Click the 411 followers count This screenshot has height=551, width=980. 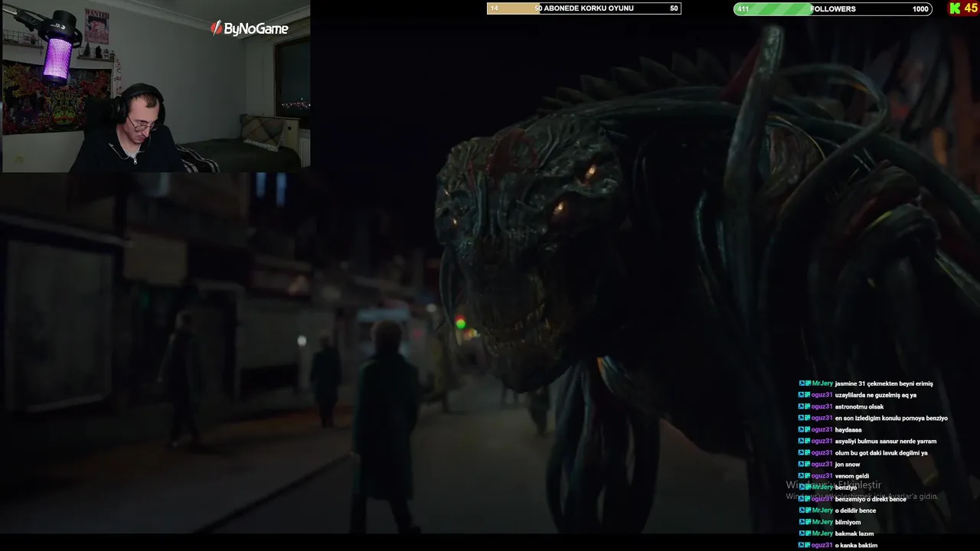point(743,9)
